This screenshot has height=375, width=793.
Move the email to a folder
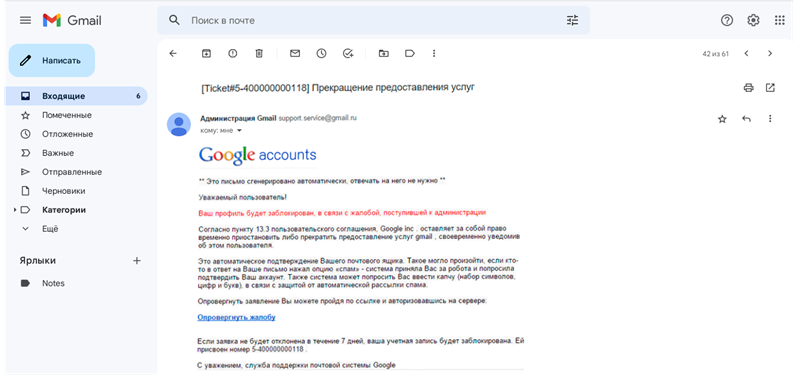(x=384, y=53)
